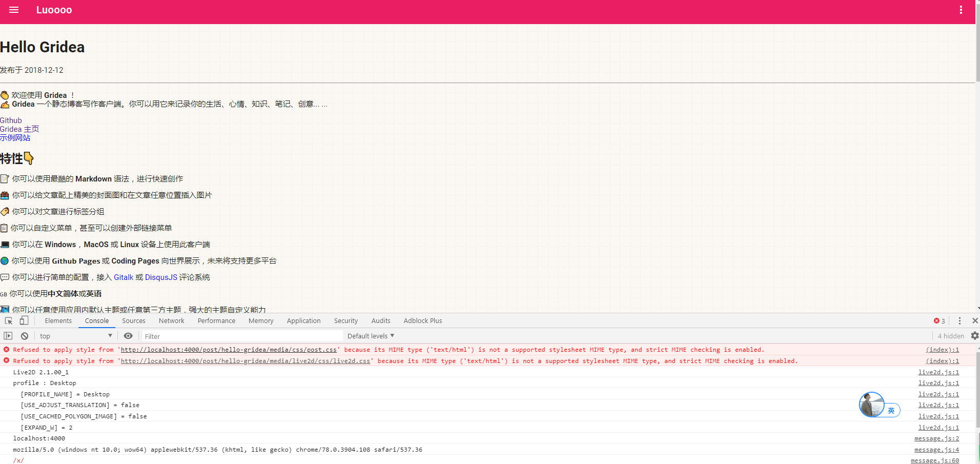
Task: Click the 英 translation bubble icon
Action: (x=892, y=410)
